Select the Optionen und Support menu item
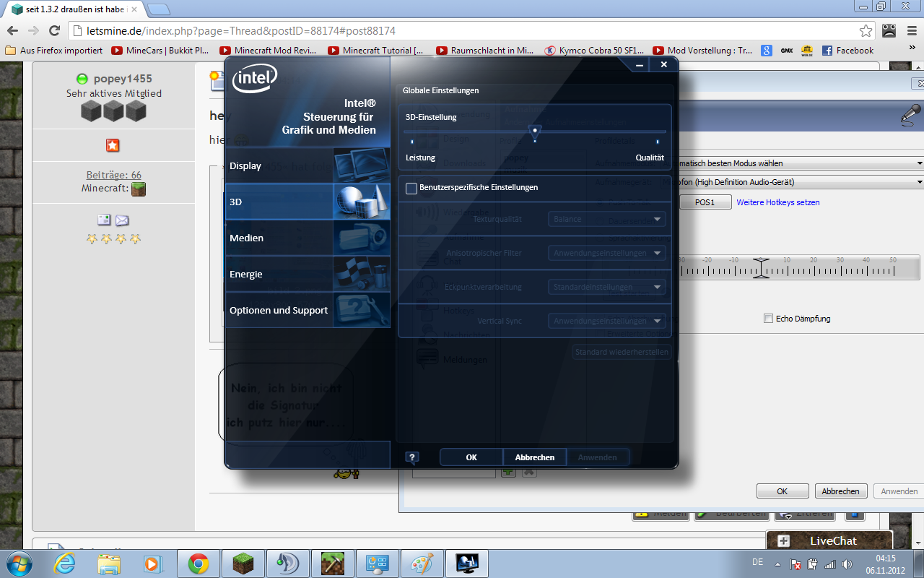Viewport: 924px width, 578px height. point(279,310)
